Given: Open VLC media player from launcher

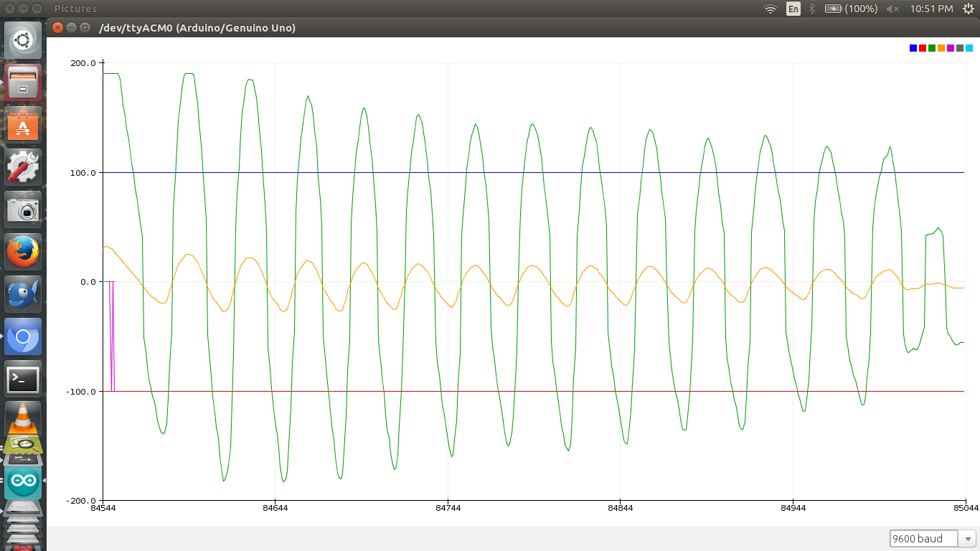Looking at the screenshot, I should [23, 418].
